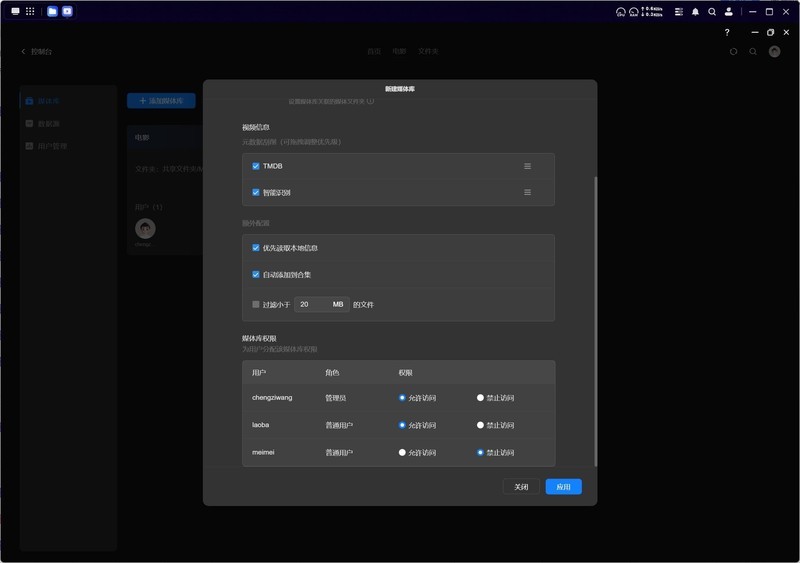Open the user account icon in system bar
Image resolution: width=800 pixels, height=563 pixels.
tap(728, 12)
